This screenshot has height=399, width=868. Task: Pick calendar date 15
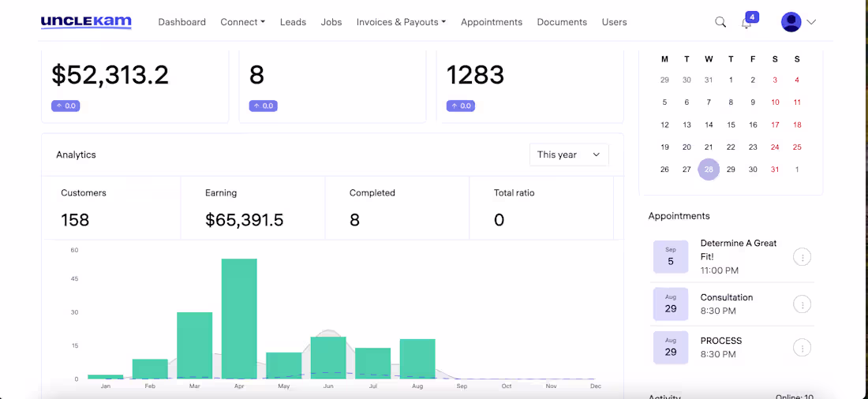[731, 125]
